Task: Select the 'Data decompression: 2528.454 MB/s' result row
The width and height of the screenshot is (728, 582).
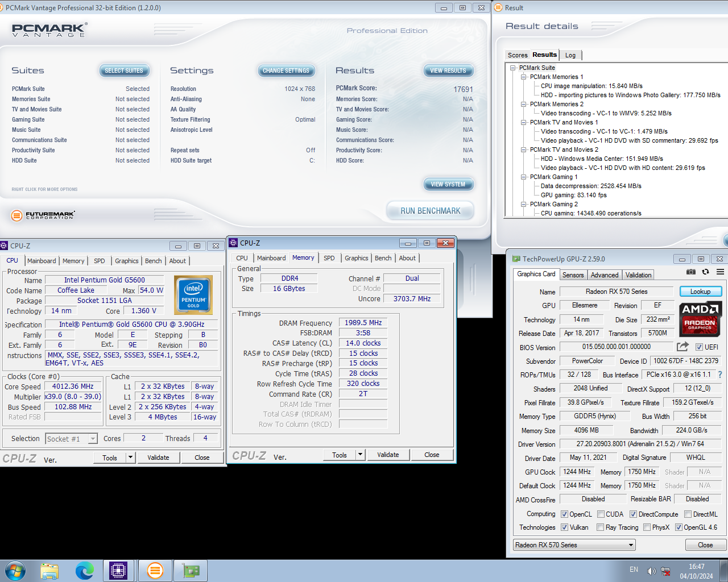Action: click(x=591, y=186)
